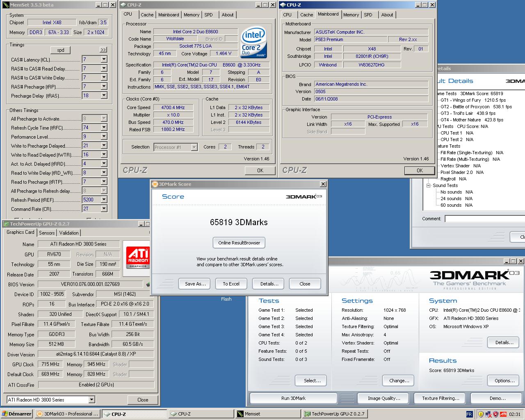Select GT1 - Wings of Fury result row
Image resolution: width=525 pixels, height=420 pixels.
tap(473, 100)
